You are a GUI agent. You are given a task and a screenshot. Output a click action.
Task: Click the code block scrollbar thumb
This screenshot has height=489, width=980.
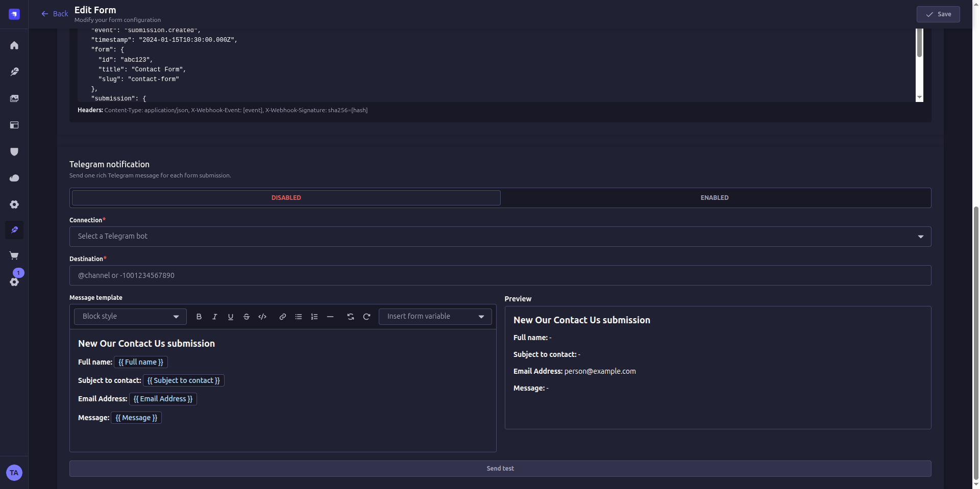[919, 43]
